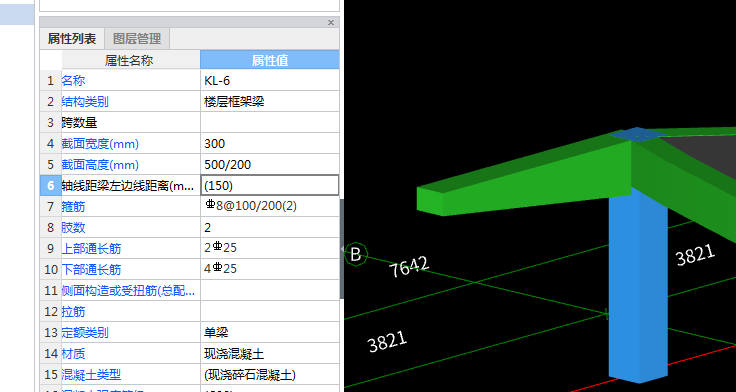Click the 名称 property label
This screenshot has width=736, height=392.
[73, 81]
